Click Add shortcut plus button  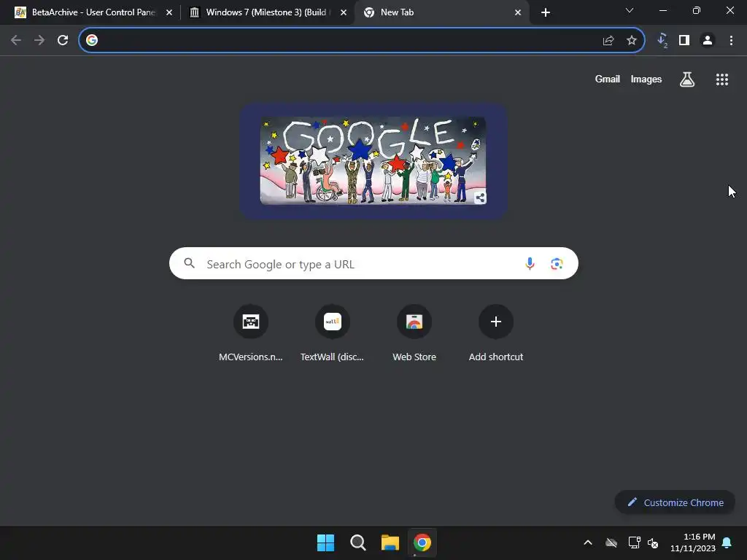(x=496, y=322)
